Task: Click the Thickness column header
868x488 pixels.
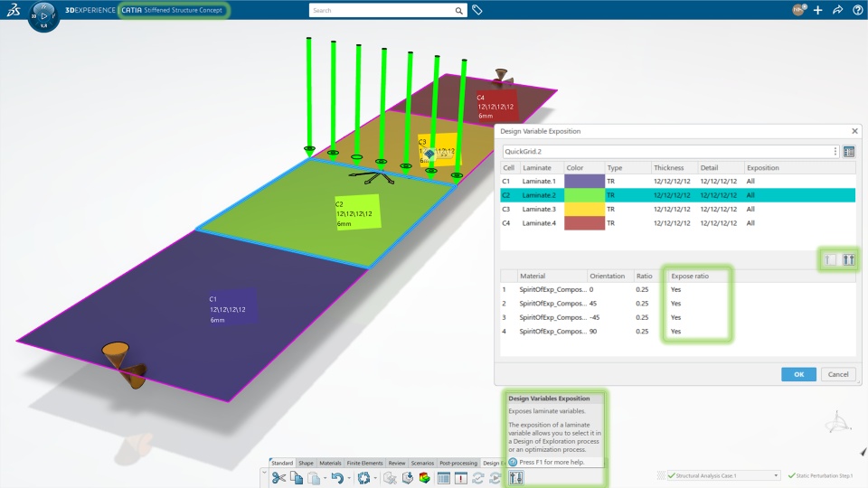Action: tap(668, 168)
